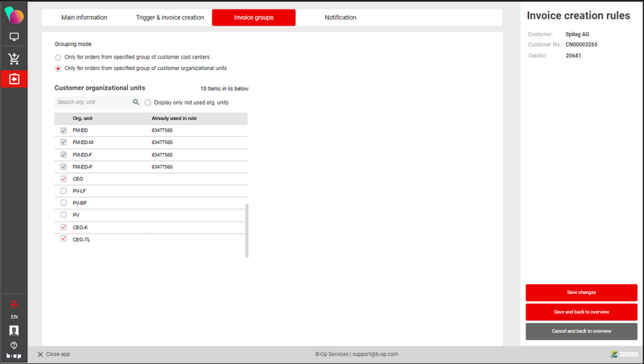The image size is (644, 364).
Task: Uncheck the CEO org unit checkbox
Action: [64, 179]
